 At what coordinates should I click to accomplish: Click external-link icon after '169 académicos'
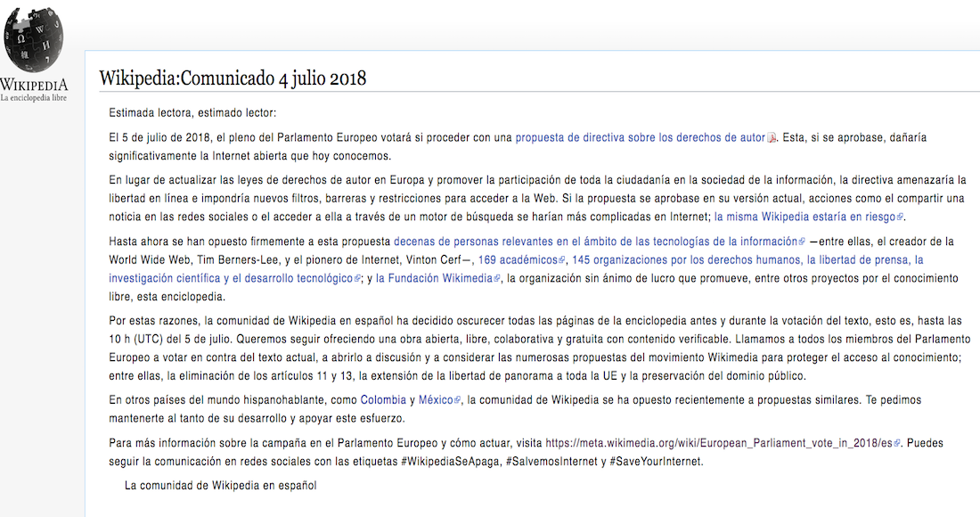click(561, 260)
